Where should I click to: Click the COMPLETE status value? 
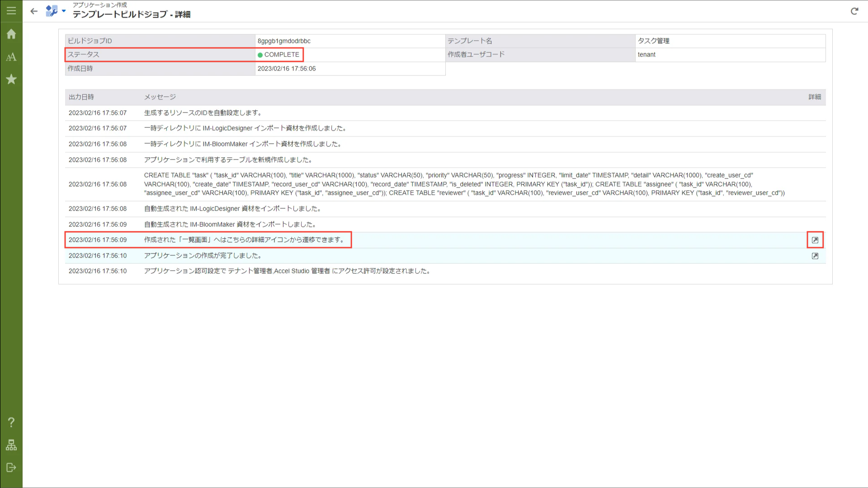(281, 55)
